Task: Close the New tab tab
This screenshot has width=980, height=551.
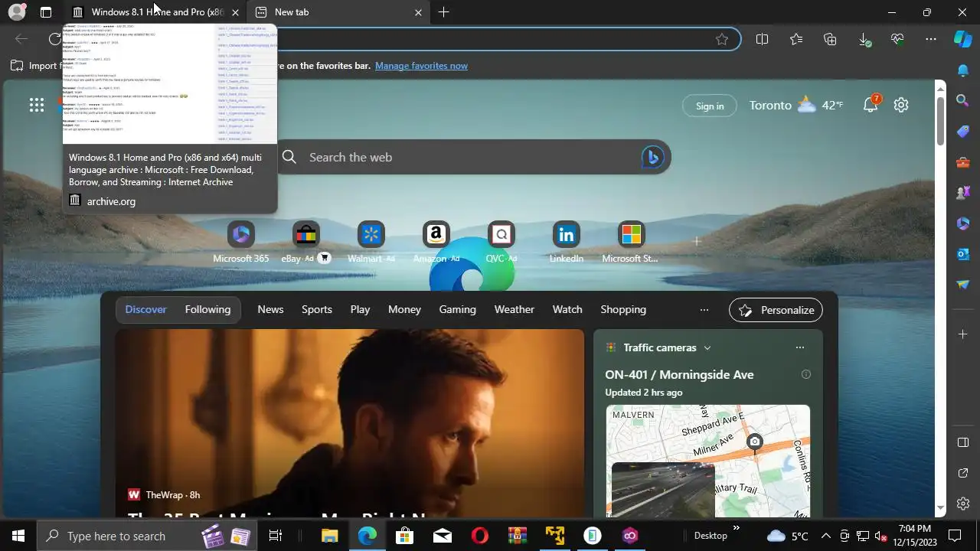Action: (418, 12)
